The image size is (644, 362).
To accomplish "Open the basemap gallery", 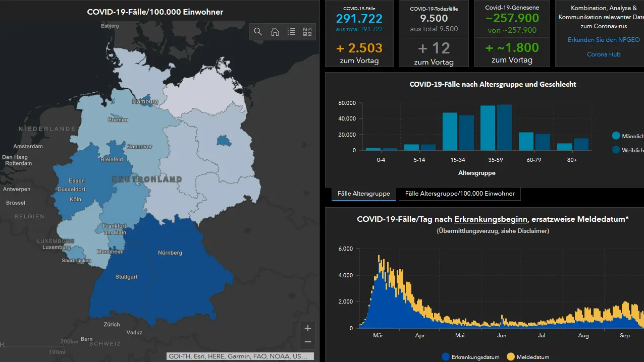I will (x=307, y=32).
